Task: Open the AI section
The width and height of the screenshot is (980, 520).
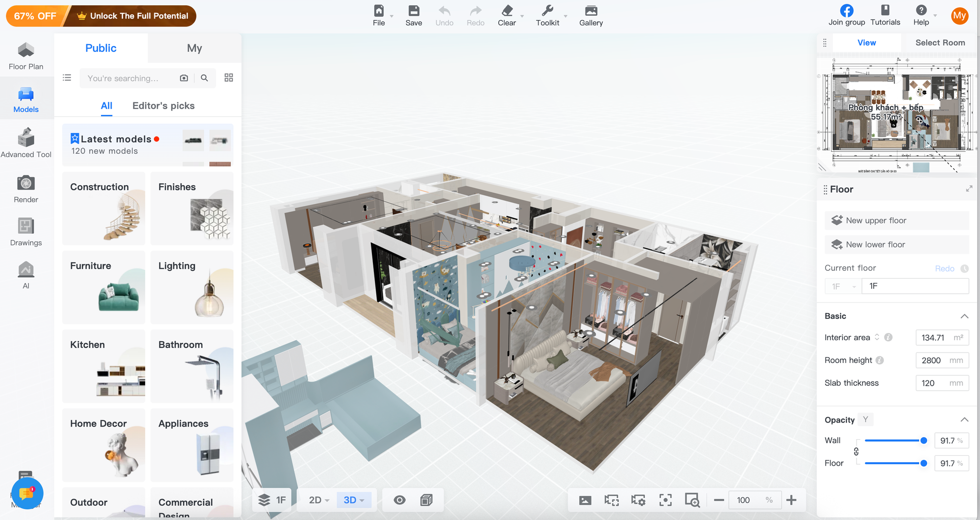Action: click(x=26, y=275)
